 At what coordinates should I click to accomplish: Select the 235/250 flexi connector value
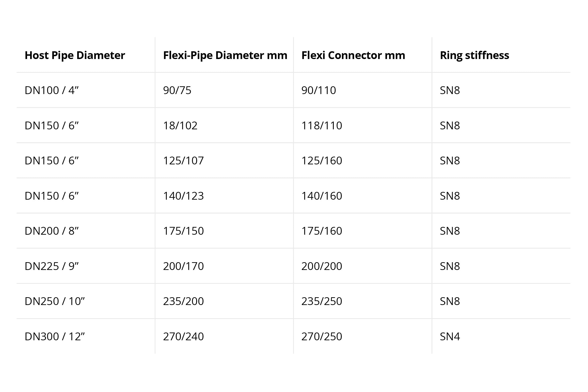(x=322, y=301)
